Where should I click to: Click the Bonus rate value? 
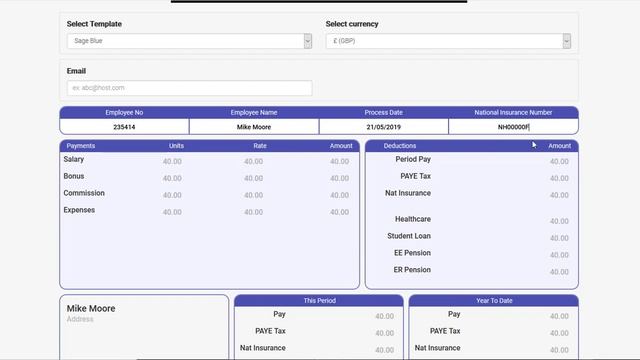pyautogui.click(x=253, y=178)
